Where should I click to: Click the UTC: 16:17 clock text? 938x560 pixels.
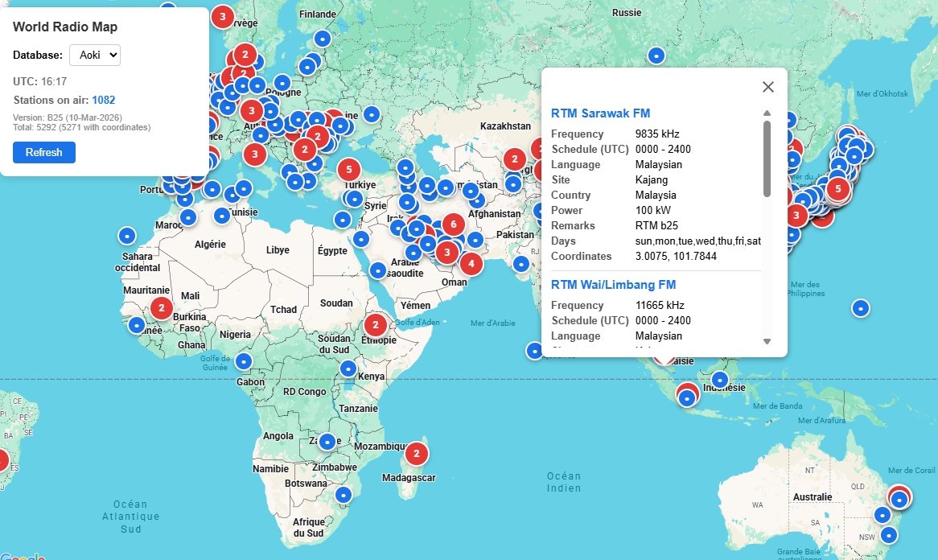(40, 81)
